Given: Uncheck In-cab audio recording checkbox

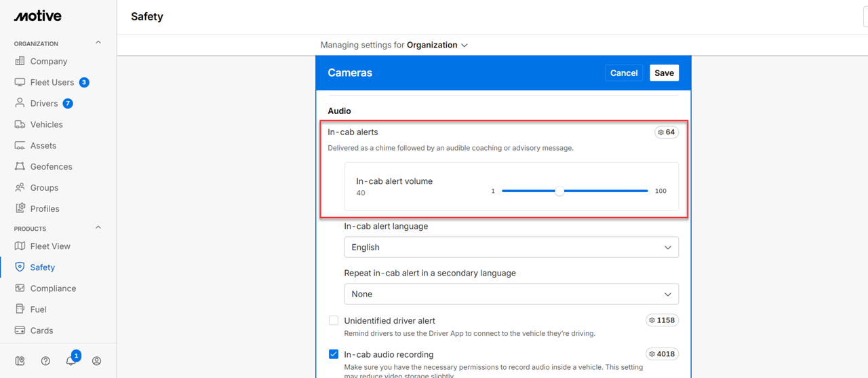Looking at the screenshot, I should click(x=334, y=354).
